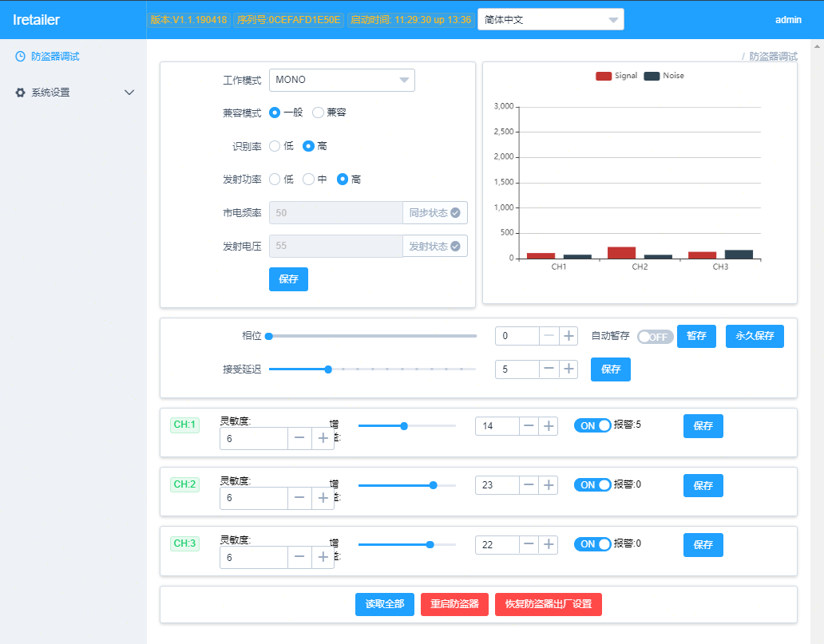
Task: Open 防盗器调试 in the sidebar
Action: [x=54, y=57]
